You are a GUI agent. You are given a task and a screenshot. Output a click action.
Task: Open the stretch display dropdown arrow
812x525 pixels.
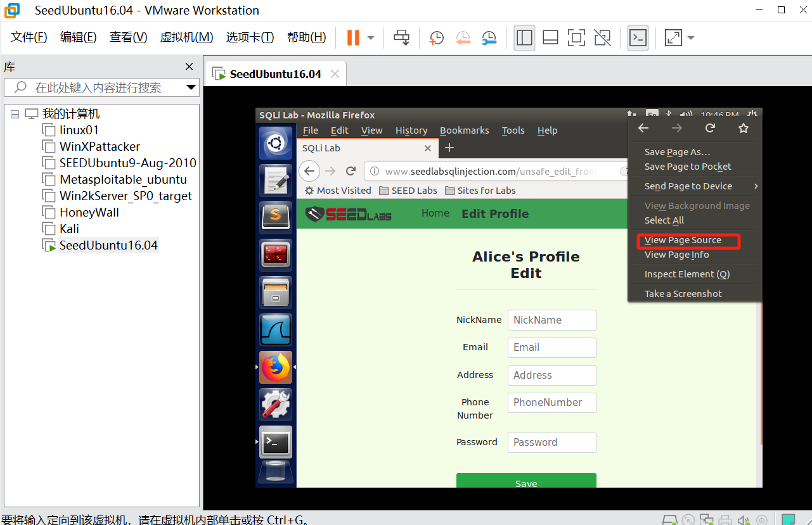(691, 37)
